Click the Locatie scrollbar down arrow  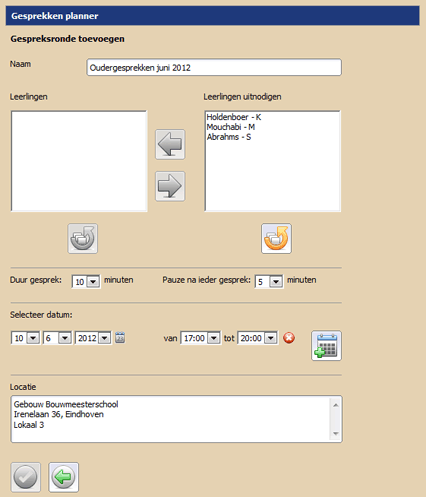click(336, 434)
